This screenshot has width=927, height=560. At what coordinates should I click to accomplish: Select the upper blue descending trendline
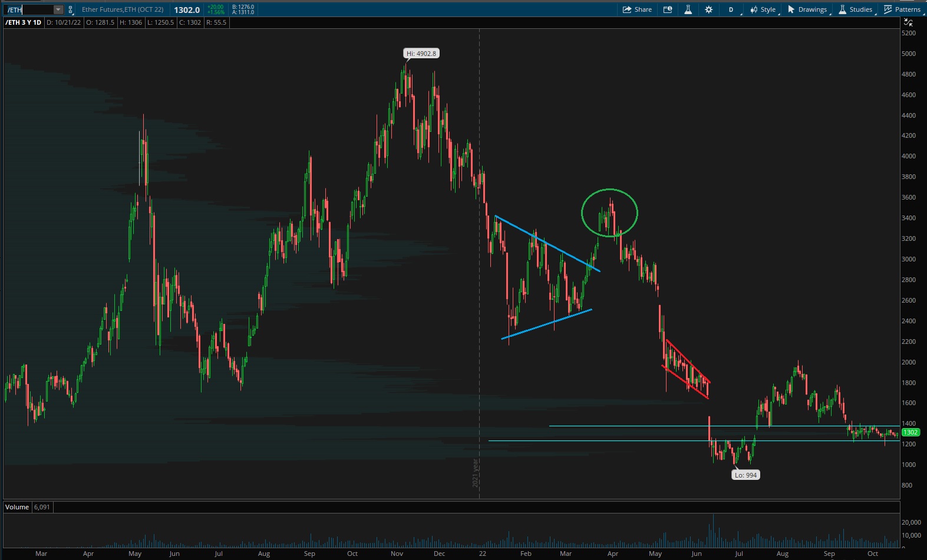click(x=547, y=243)
